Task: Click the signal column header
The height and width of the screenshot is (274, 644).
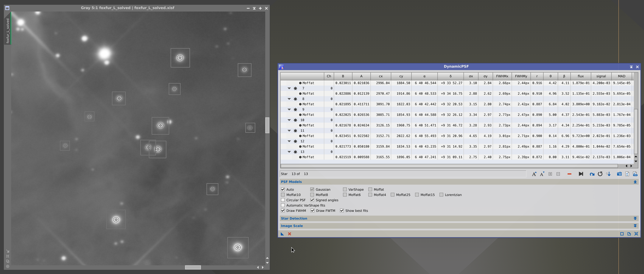Action: (601, 76)
